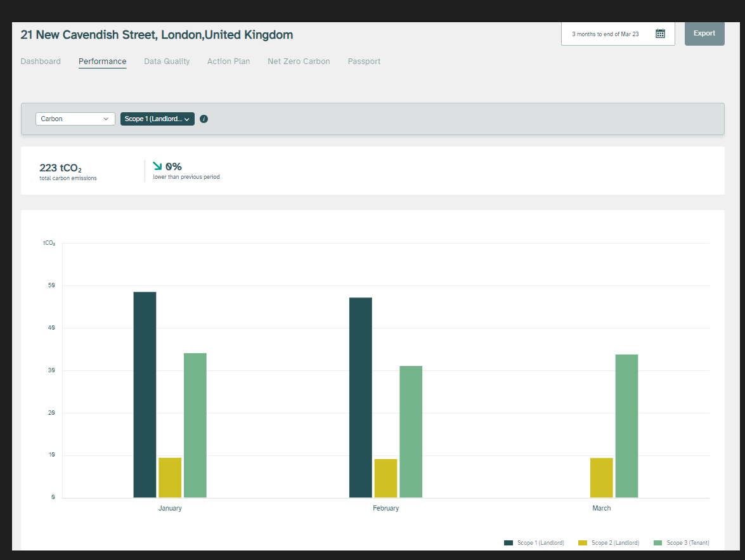Click the green downward trend arrow
The height and width of the screenshot is (560, 745).
point(158,166)
